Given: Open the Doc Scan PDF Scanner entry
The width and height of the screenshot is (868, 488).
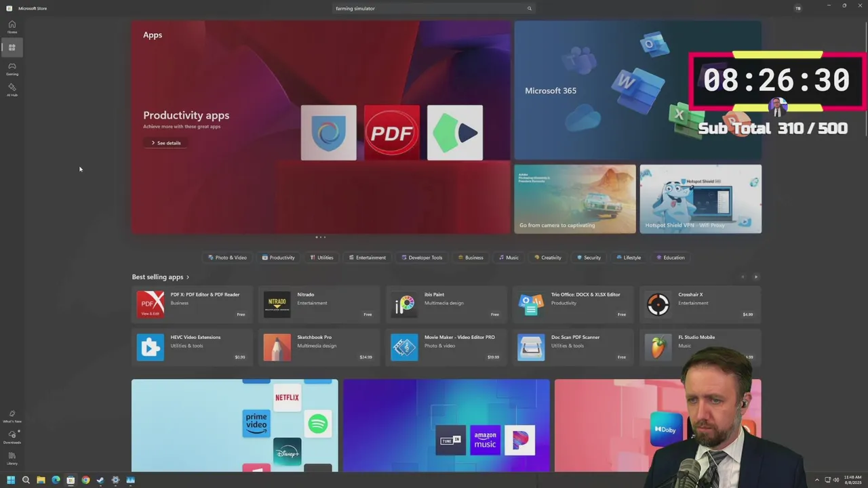Looking at the screenshot, I should [573, 348].
